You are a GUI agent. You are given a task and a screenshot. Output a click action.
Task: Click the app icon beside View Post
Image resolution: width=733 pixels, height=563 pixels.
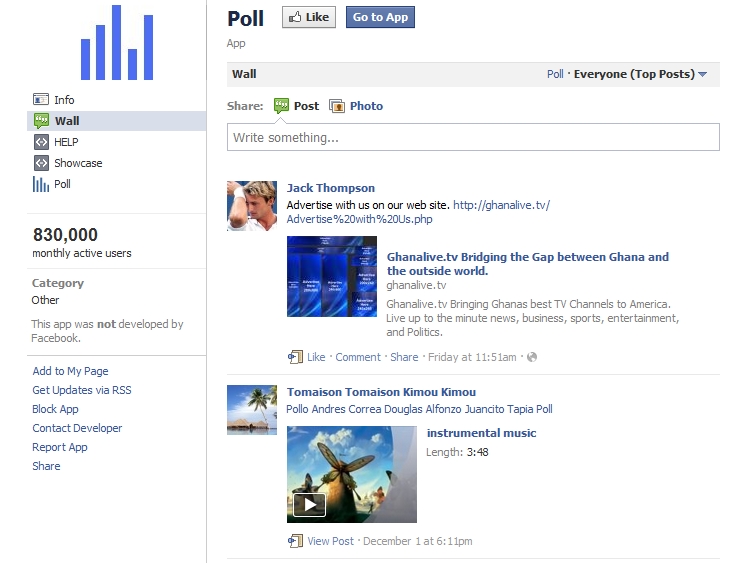tap(295, 541)
